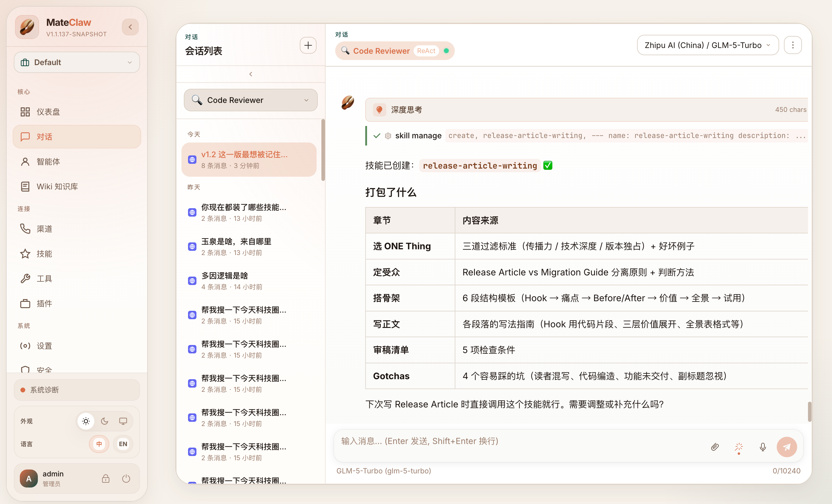Open the 插件 plugins section
Image resolution: width=832 pixels, height=504 pixels.
[44, 303]
